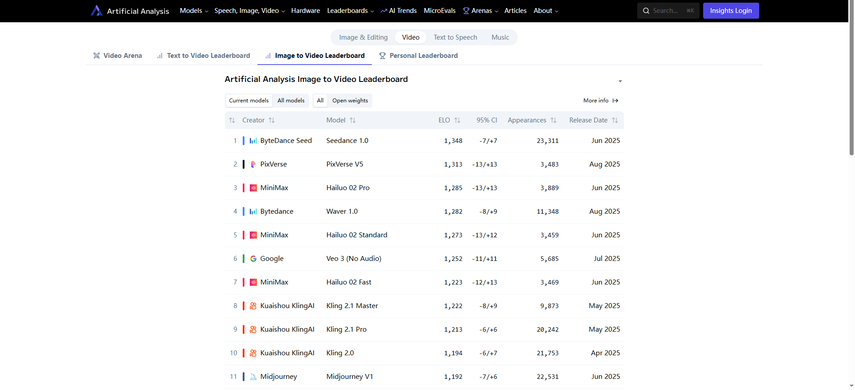Open the Personal Leaderboard tab
Screen dimensions: 855x390
[419, 56]
